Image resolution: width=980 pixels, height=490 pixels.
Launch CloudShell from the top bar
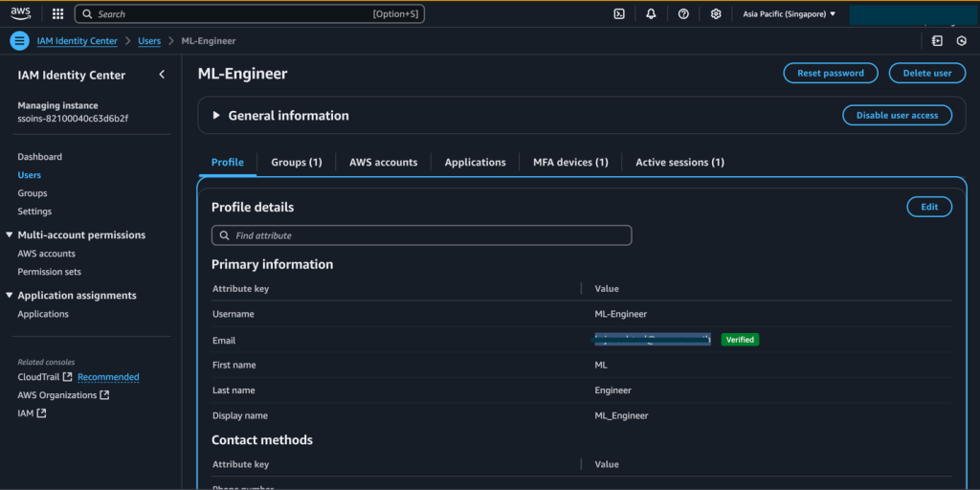point(619,14)
